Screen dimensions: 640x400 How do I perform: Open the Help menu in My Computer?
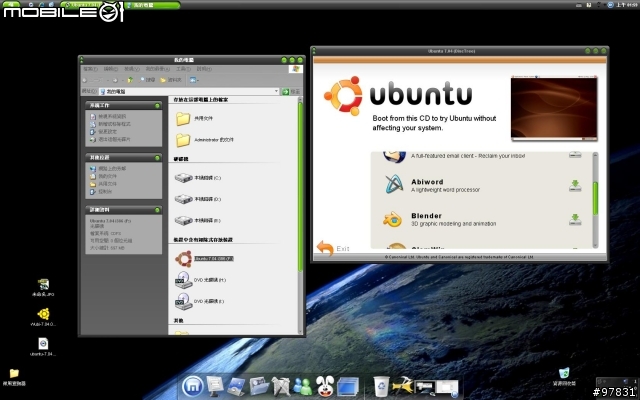[x=204, y=69]
